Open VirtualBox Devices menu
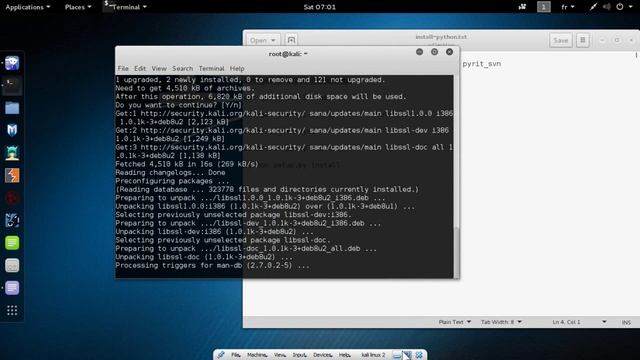The image size is (640, 360). click(x=323, y=355)
